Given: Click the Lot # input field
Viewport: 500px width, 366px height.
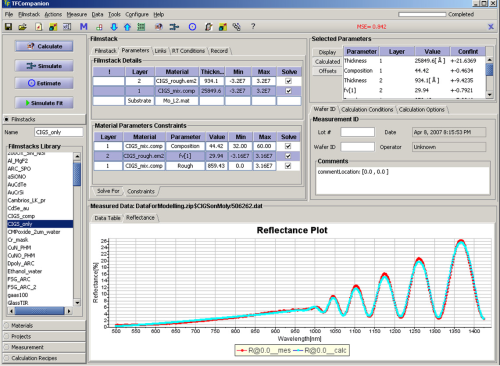Looking at the screenshot, I should pyautogui.click(x=357, y=132).
